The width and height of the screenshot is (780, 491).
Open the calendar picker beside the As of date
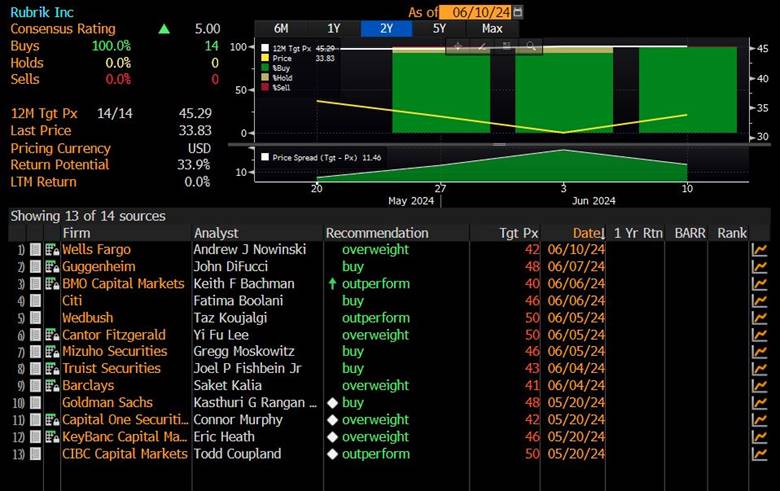coord(517,12)
